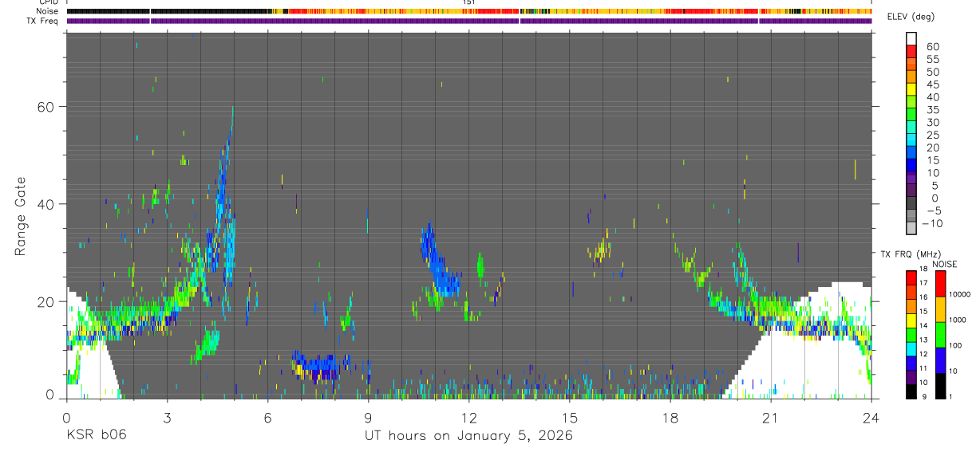Click the "TX Freq" row label at top

[x=43, y=21]
